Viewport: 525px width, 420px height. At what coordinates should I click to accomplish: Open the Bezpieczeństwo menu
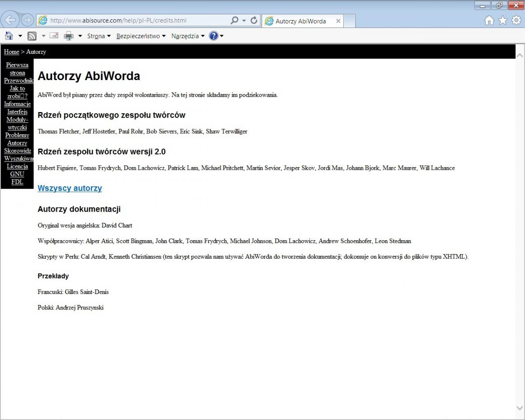point(141,36)
